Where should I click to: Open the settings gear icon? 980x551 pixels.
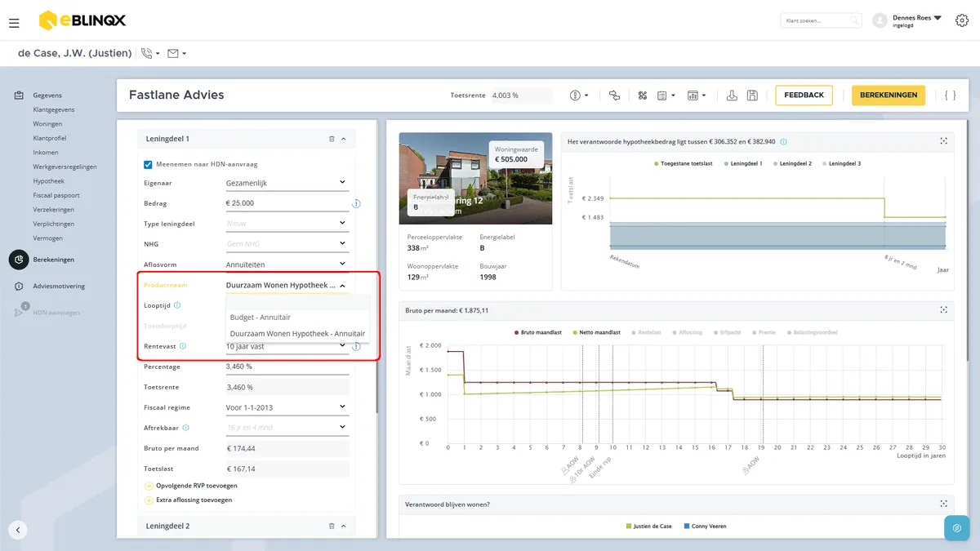point(962,20)
